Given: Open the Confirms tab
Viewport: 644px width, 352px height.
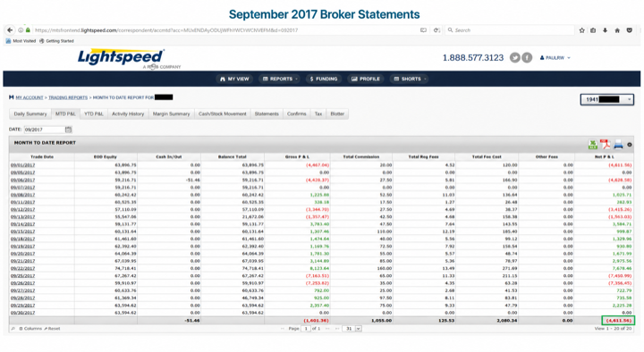Looking at the screenshot, I should [x=297, y=114].
